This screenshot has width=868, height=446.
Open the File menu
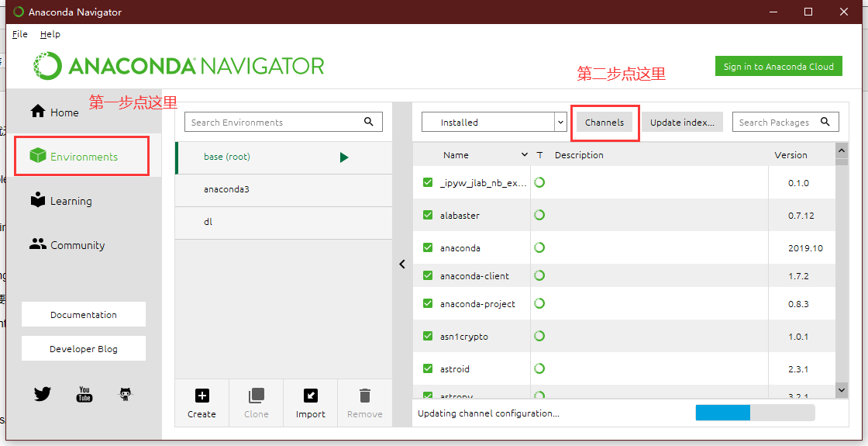pyautogui.click(x=20, y=34)
